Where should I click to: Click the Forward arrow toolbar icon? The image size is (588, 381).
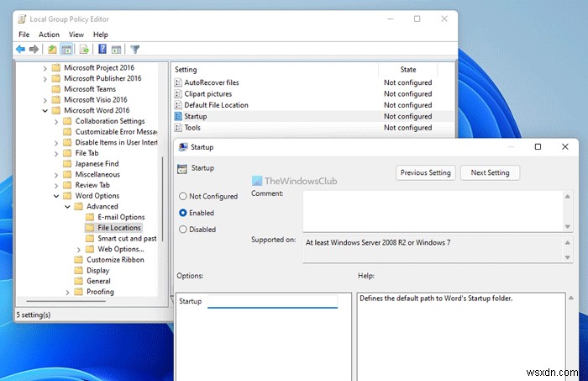click(34, 50)
